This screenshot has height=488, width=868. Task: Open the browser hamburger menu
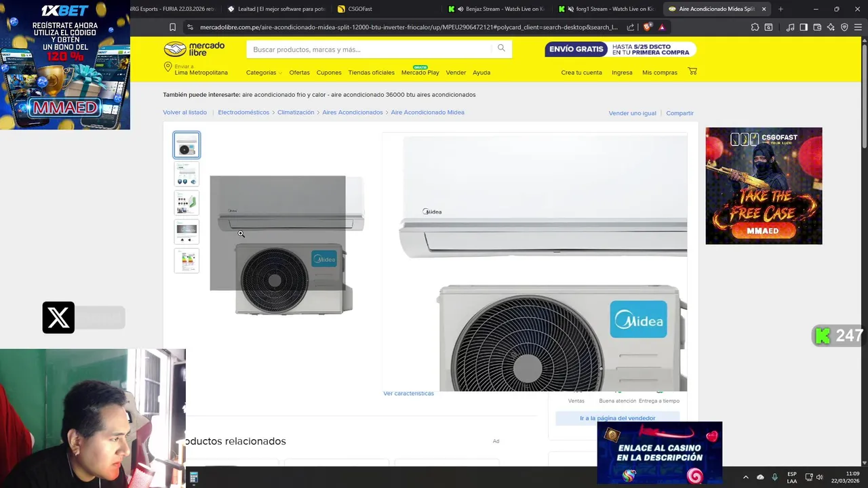coord(859,27)
